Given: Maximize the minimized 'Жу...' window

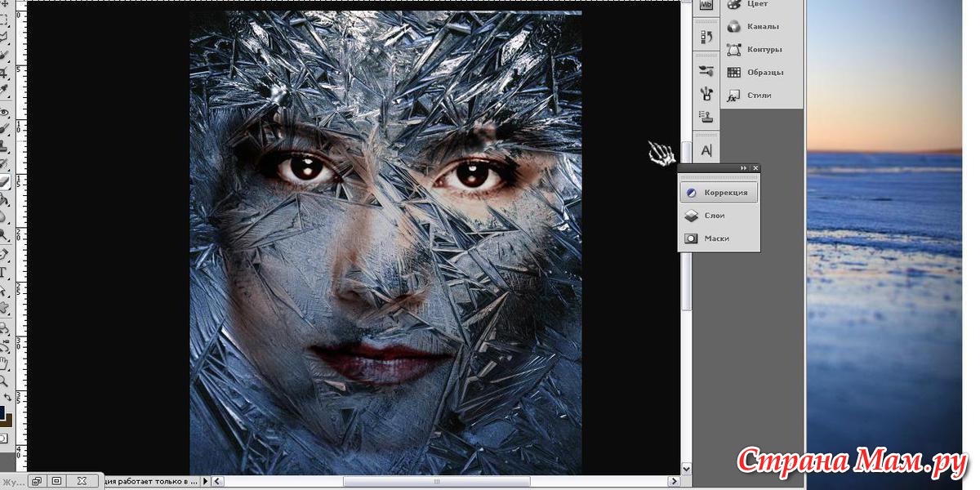Looking at the screenshot, I should click(56, 481).
